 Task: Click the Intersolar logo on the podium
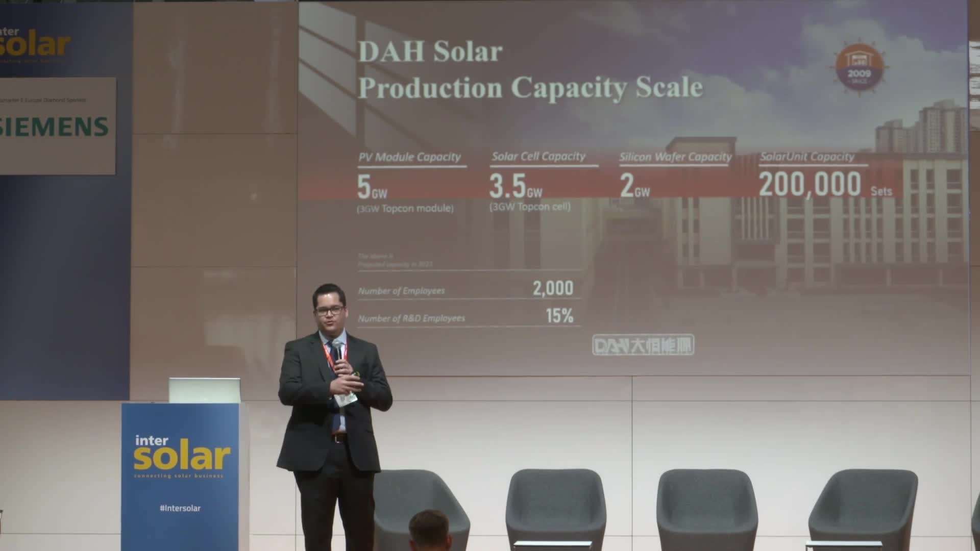[x=181, y=456]
